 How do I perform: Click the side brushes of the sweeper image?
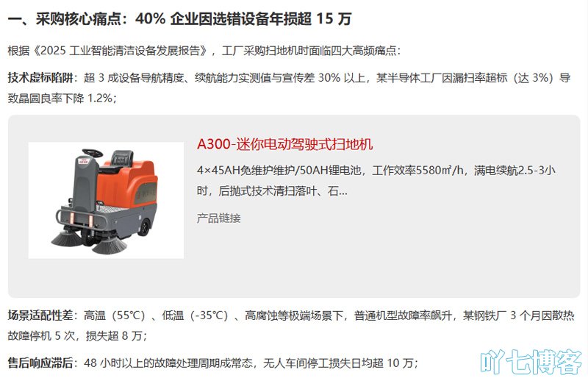89,241
